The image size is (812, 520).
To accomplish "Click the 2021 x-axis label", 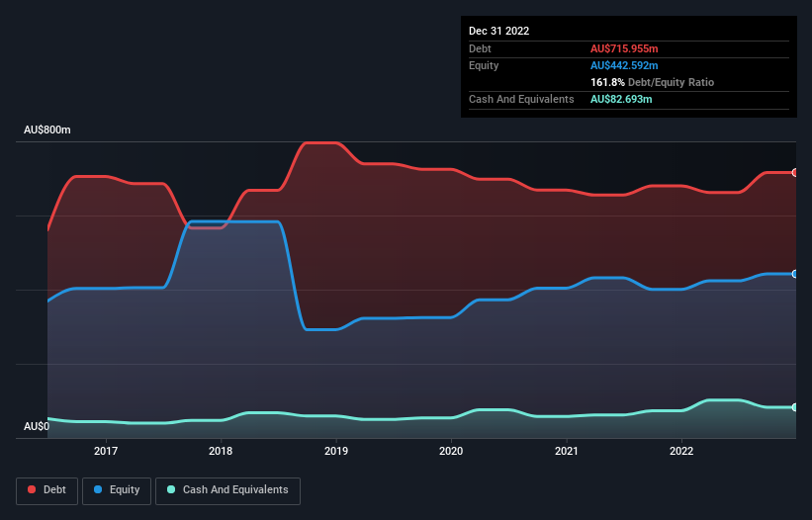I will [x=567, y=451].
